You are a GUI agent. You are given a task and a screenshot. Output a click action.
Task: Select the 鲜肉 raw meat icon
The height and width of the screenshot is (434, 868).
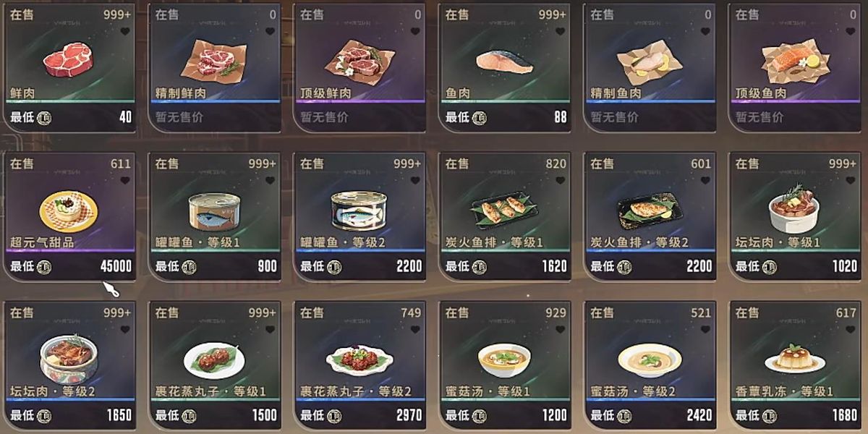(x=69, y=61)
